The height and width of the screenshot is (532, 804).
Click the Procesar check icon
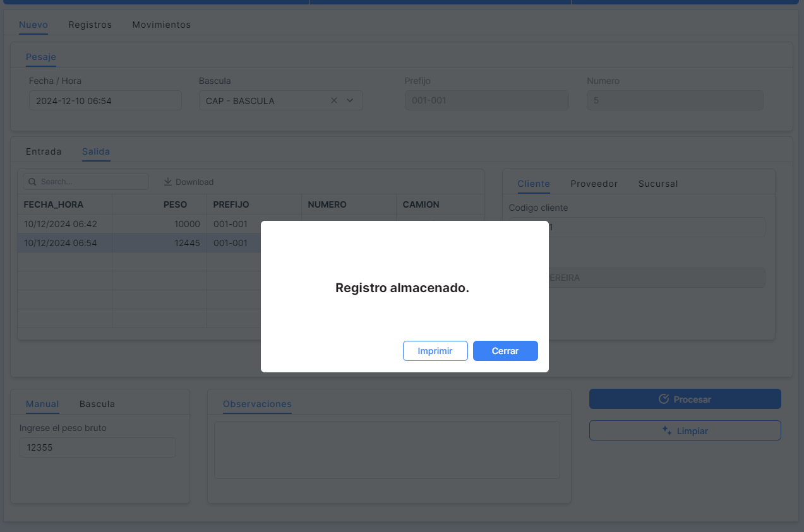point(663,399)
